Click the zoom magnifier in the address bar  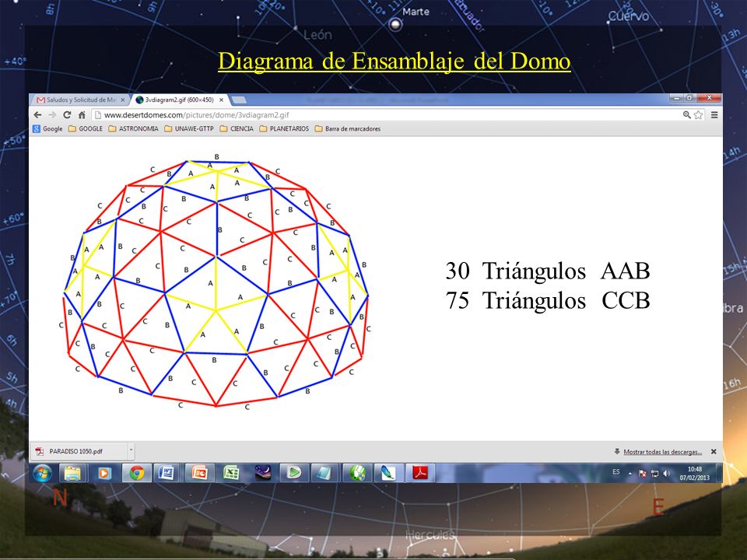[686, 115]
